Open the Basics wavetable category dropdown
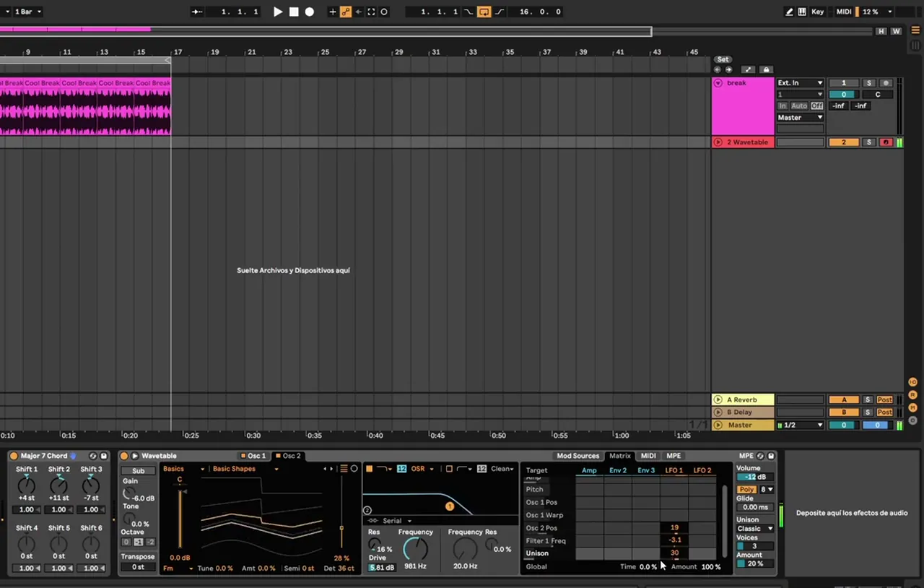This screenshot has height=588, width=924. pyautogui.click(x=183, y=469)
